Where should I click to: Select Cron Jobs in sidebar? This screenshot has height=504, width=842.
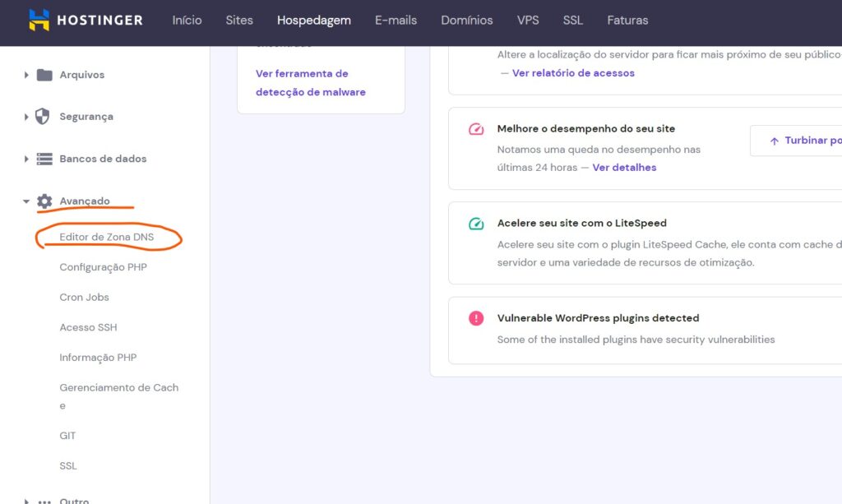(84, 297)
